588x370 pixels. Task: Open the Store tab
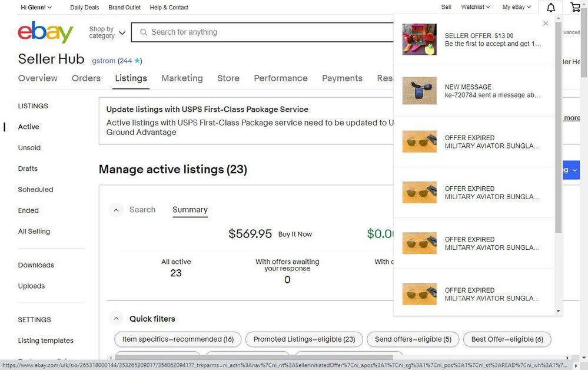(x=228, y=78)
